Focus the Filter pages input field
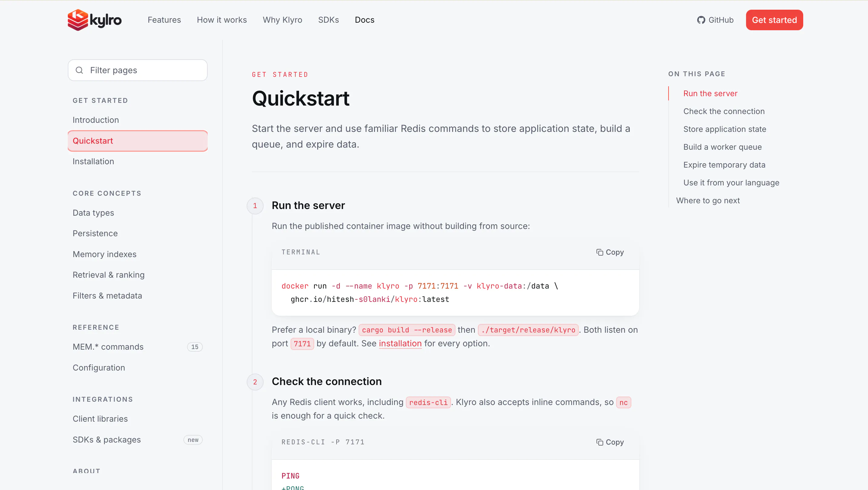The height and width of the screenshot is (490, 868). click(137, 70)
